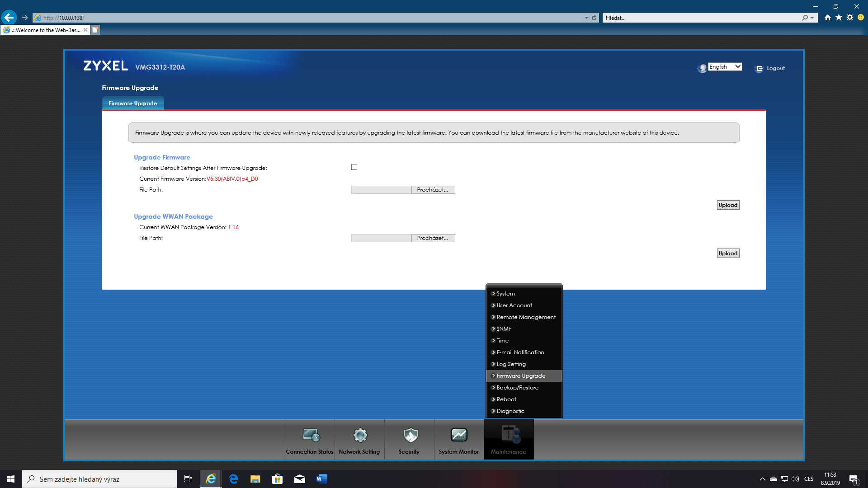Expand the address bar URL history arrow
Image resolution: width=868 pixels, height=488 pixels.
pyautogui.click(x=586, y=18)
